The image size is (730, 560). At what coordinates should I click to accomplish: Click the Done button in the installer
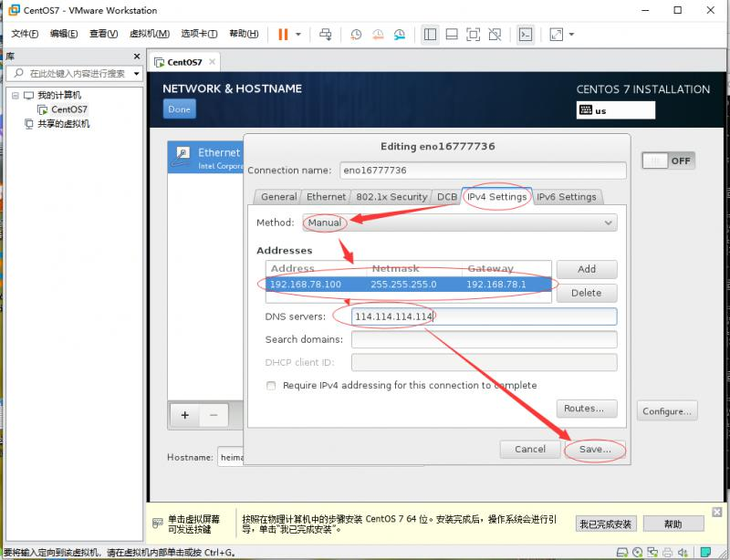179,109
